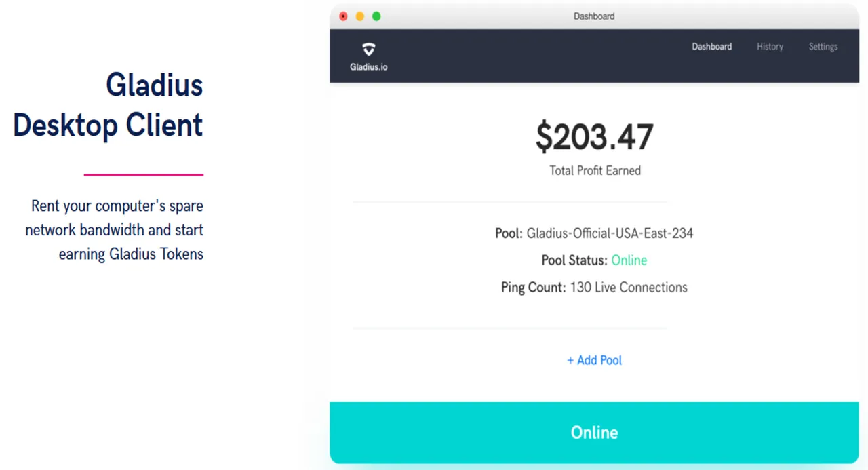Open the Settings tab
This screenshot has height=470, width=868.
pyautogui.click(x=823, y=47)
